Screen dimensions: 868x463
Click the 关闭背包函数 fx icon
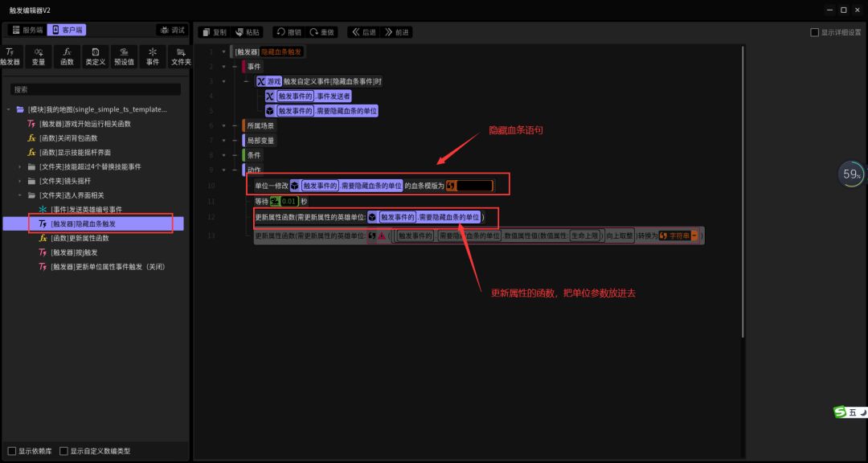coord(31,138)
